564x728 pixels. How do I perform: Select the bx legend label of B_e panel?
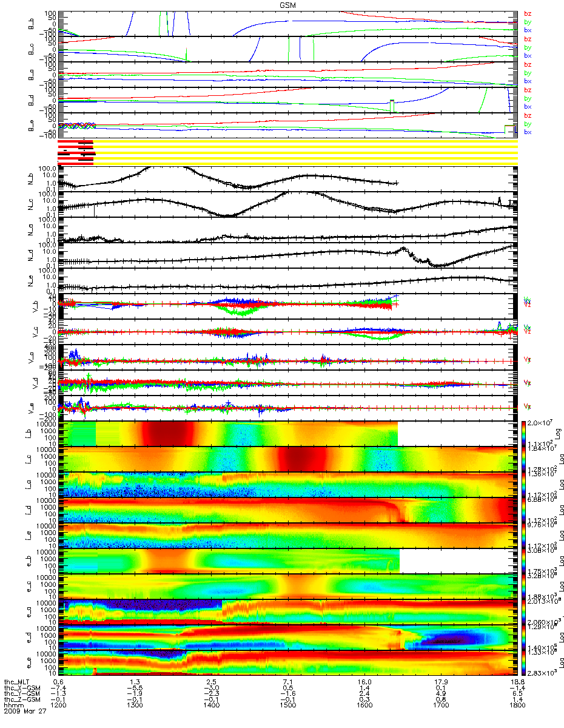(x=528, y=132)
